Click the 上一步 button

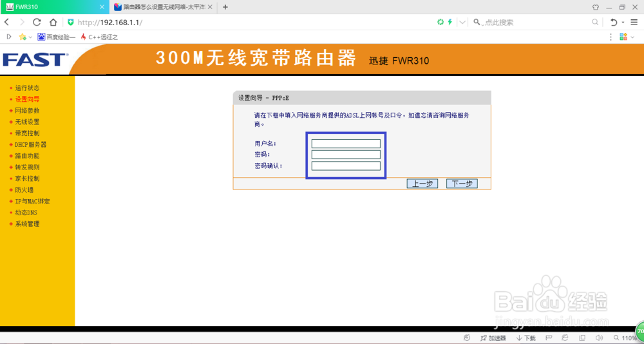[x=422, y=184]
